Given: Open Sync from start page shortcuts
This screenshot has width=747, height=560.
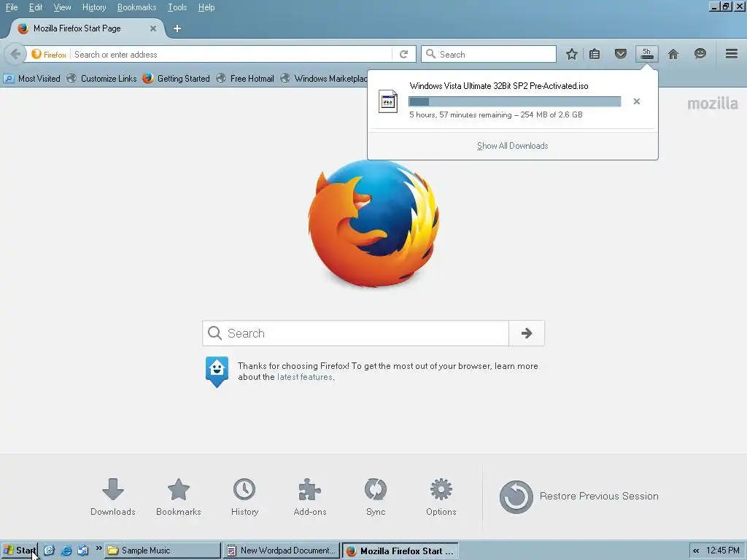Looking at the screenshot, I should click(x=376, y=497).
